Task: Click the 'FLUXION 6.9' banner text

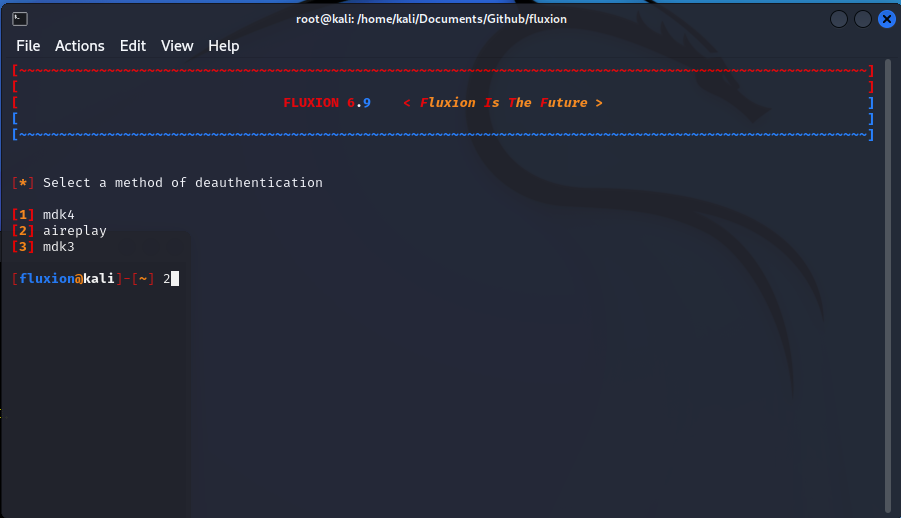Action: coord(327,103)
